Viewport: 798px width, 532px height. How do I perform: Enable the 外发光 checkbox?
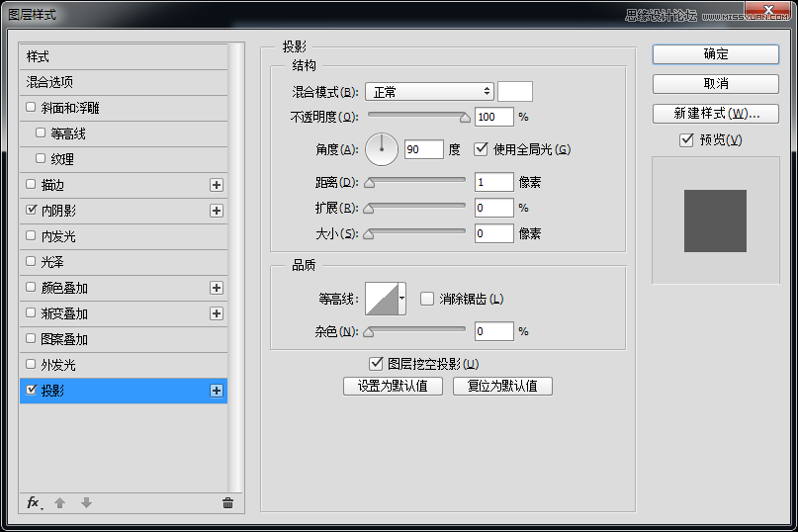[31, 364]
